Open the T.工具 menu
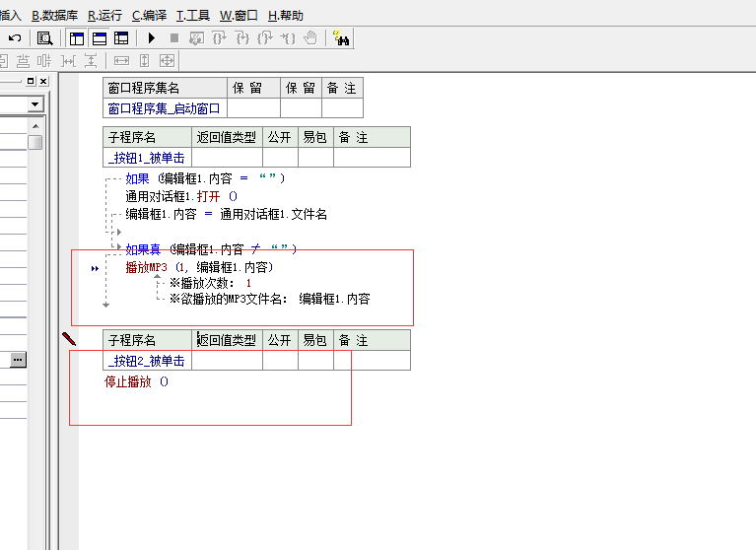This screenshot has height=550, width=756. 193,16
